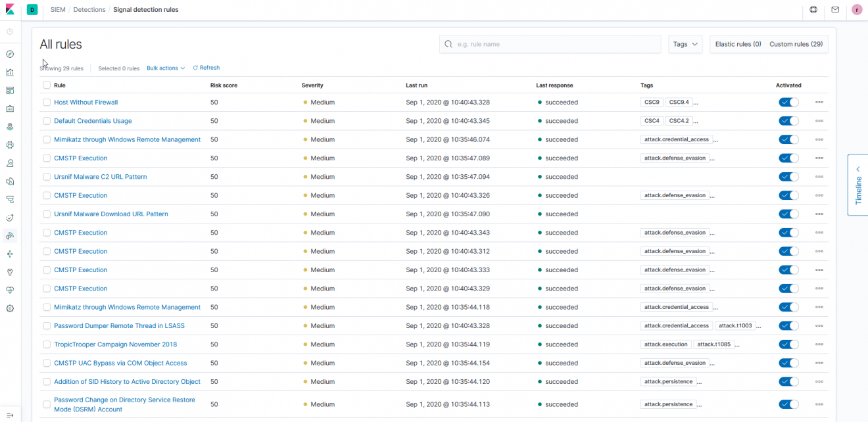
Task: Open Stack Monitoring heartbeat sidebar icon
Action: (x=10, y=290)
